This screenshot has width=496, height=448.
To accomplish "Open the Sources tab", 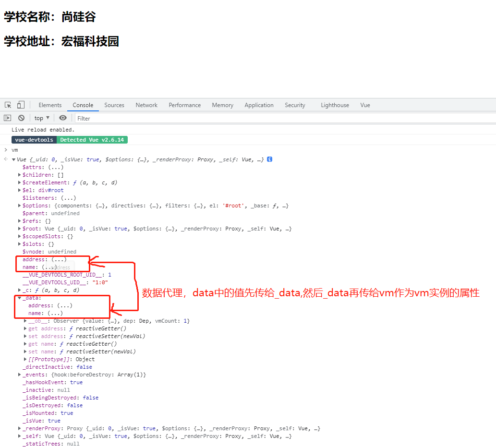I will click(114, 105).
